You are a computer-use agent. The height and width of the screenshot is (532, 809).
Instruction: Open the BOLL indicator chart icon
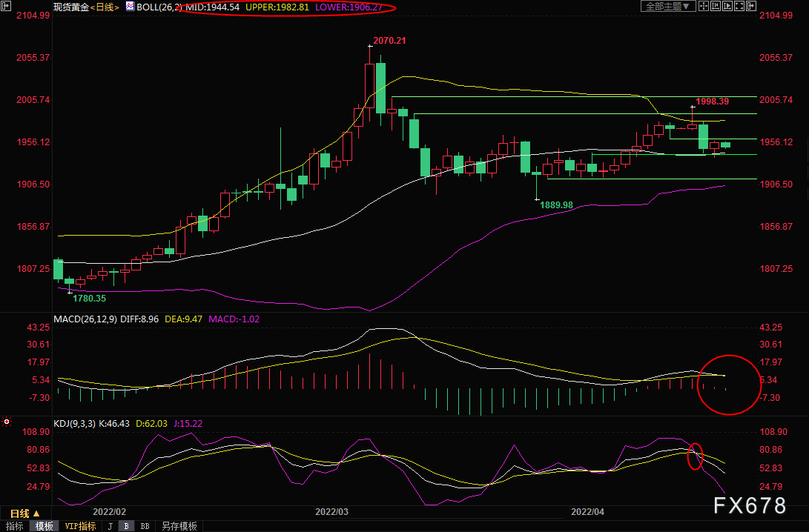[x=130, y=6]
